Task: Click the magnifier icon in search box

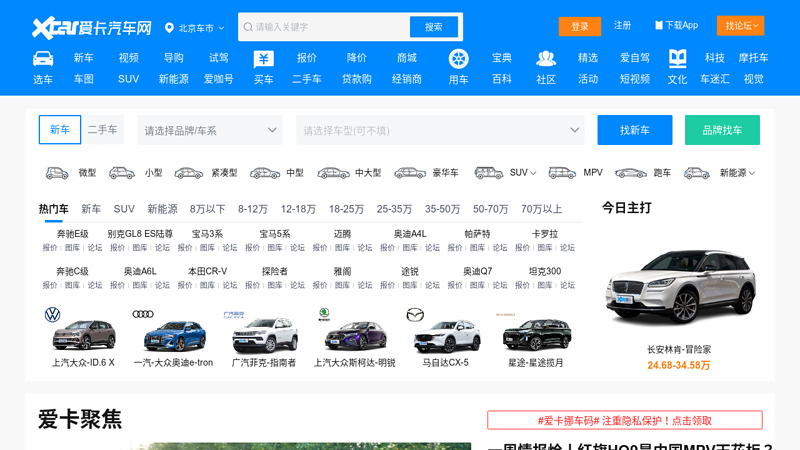Action: click(248, 27)
